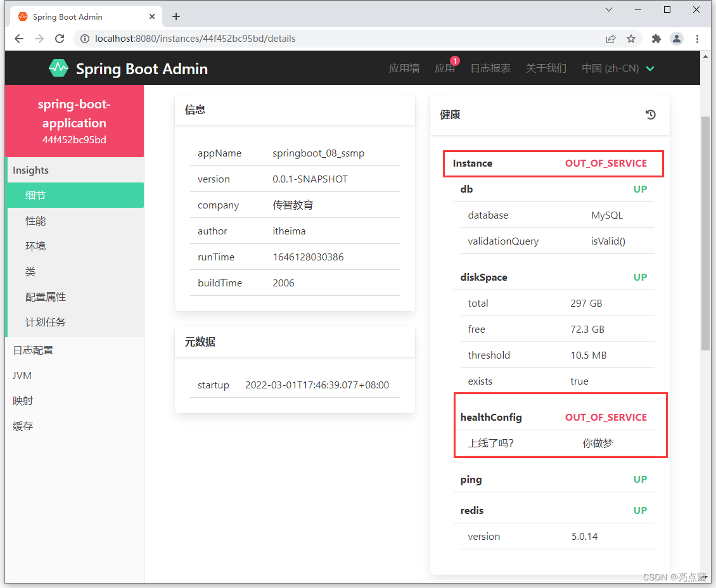Open 日志报表 in the top navigation
This screenshot has height=588, width=716.
tap(490, 68)
